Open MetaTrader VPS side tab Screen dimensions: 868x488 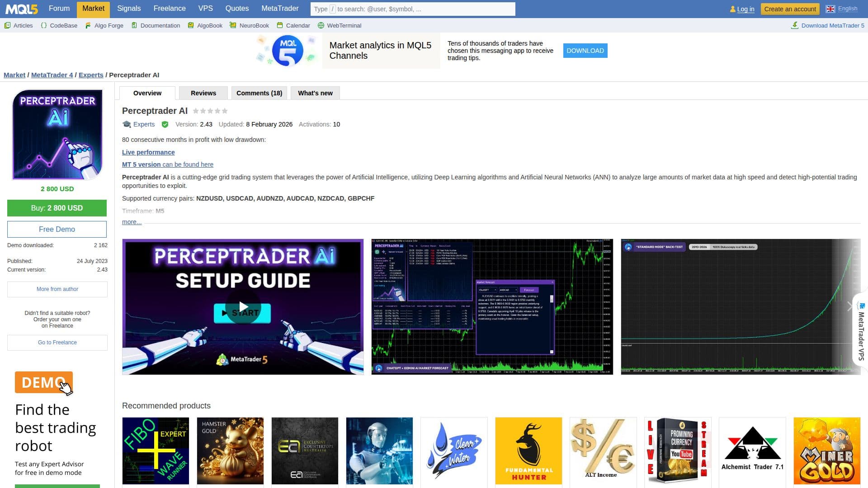point(861,331)
